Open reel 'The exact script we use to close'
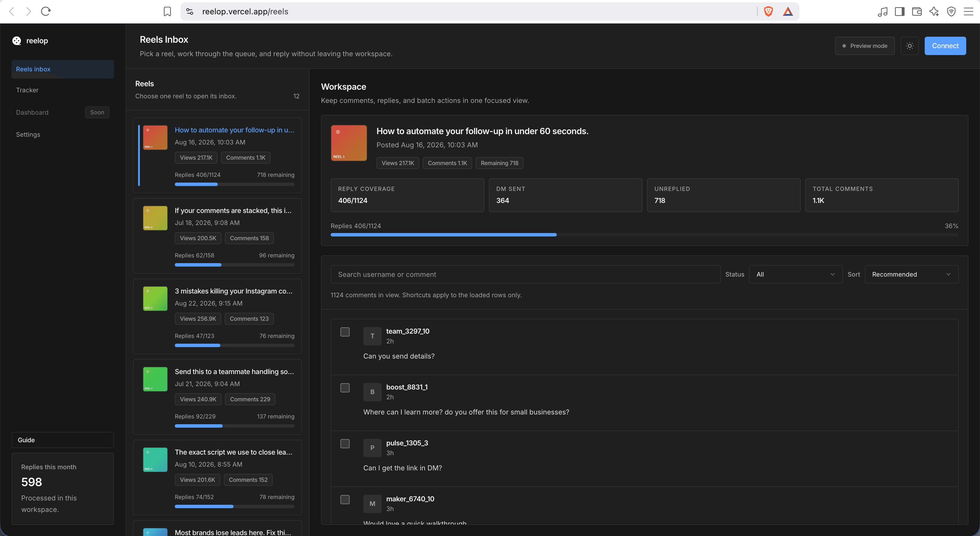Viewport: 980px width, 536px height. [x=217, y=478]
